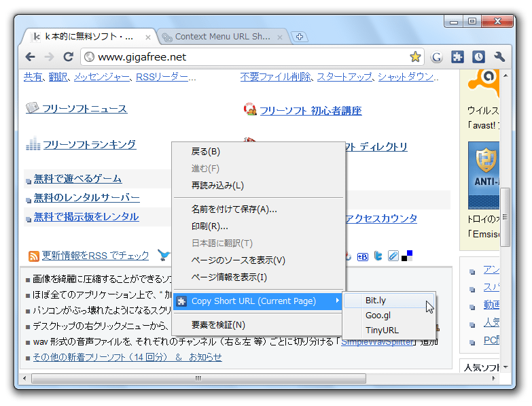
Task: Choose Bit.ly in the submenu
Action: [389, 301]
